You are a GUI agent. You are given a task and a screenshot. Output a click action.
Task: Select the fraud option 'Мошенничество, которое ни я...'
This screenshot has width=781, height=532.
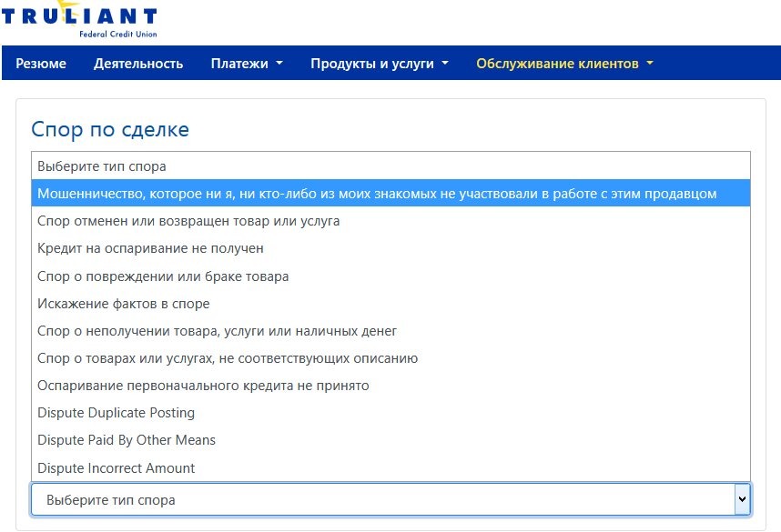[390, 194]
